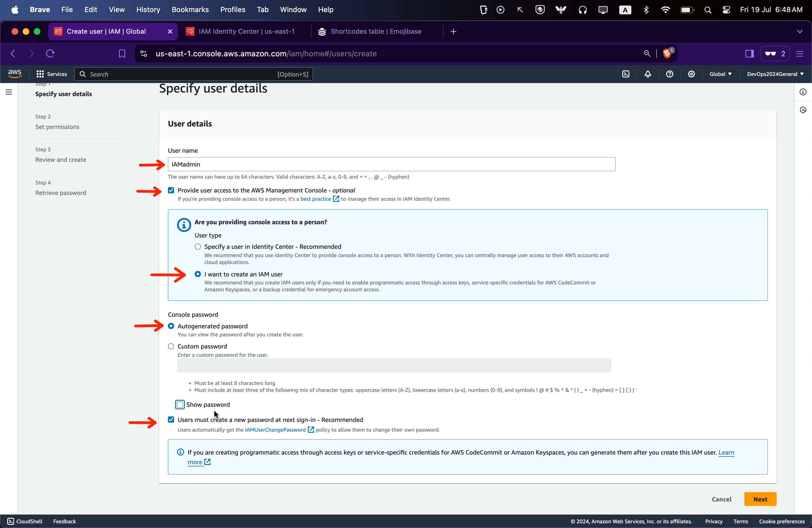Image resolution: width=812 pixels, height=528 pixels.
Task: Bookmark this page with bookmark icon
Action: (x=122, y=54)
